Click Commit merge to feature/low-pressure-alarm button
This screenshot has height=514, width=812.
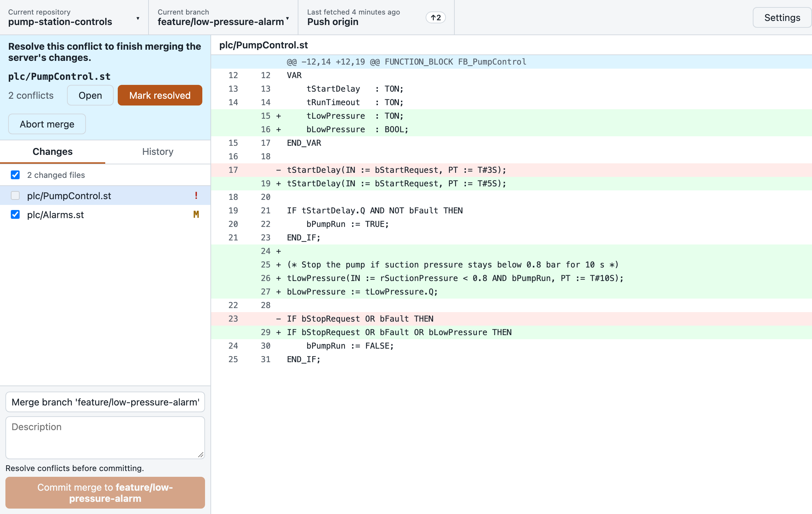click(105, 493)
